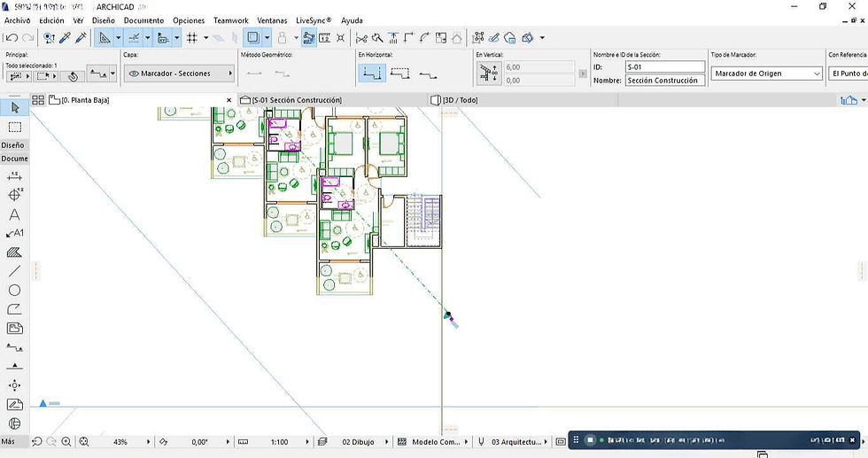Collapse the Diseño toolbox group
Screen dimensions: 868x458
point(12,145)
